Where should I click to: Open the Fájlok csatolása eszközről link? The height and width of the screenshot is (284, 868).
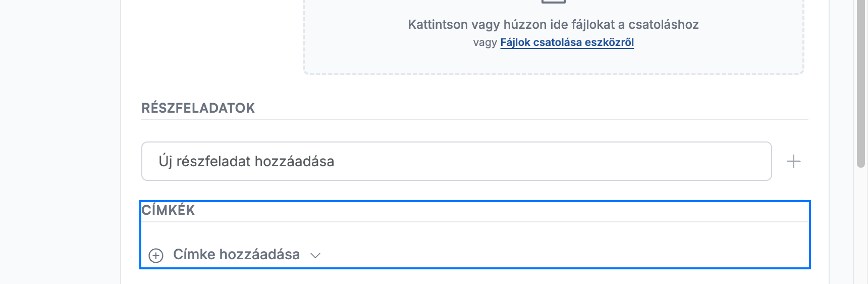pos(567,42)
